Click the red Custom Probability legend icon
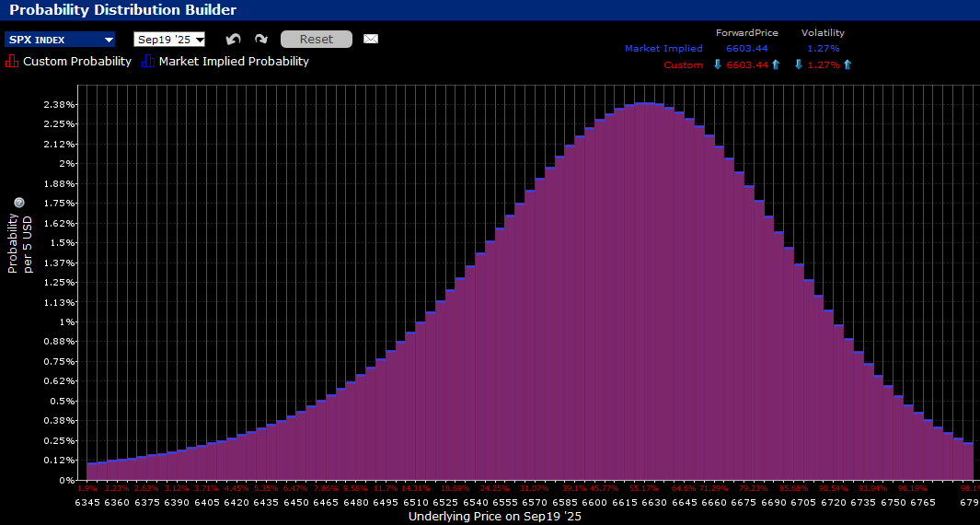The height and width of the screenshot is (525, 980). (x=12, y=62)
